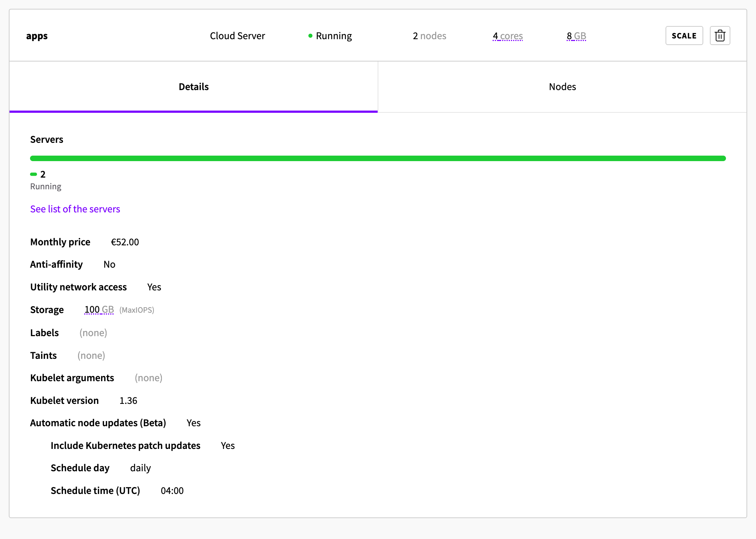Open the See list of the servers link
This screenshot has height=539, width=756.
click(75, 209)
